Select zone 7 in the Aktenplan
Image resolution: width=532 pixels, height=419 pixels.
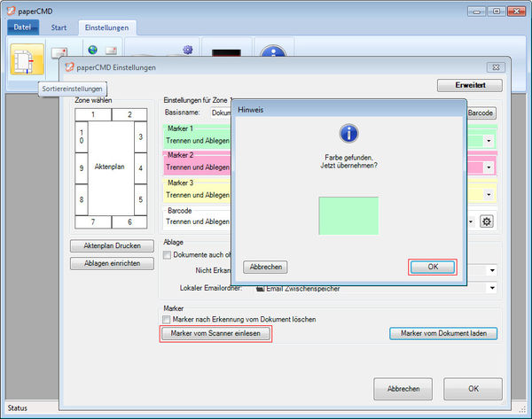(x=93, y=222)
